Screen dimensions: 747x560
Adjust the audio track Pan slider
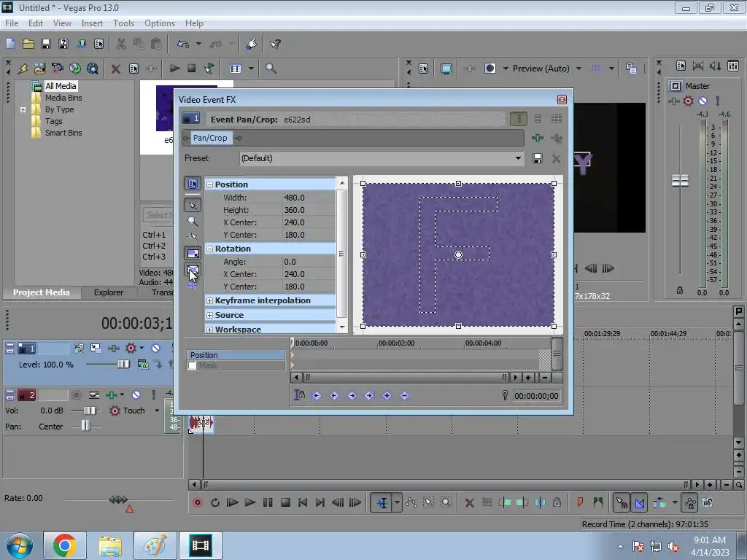(86, 426)
